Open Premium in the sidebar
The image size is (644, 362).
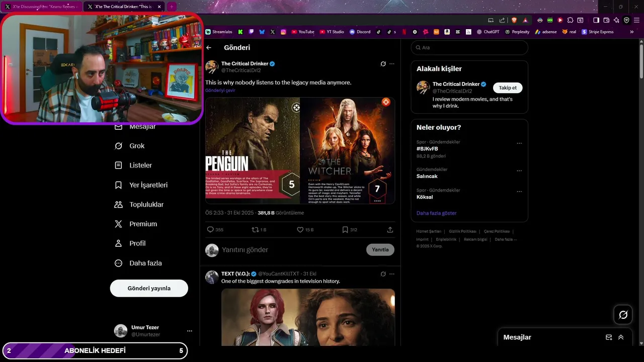point(136,224)
